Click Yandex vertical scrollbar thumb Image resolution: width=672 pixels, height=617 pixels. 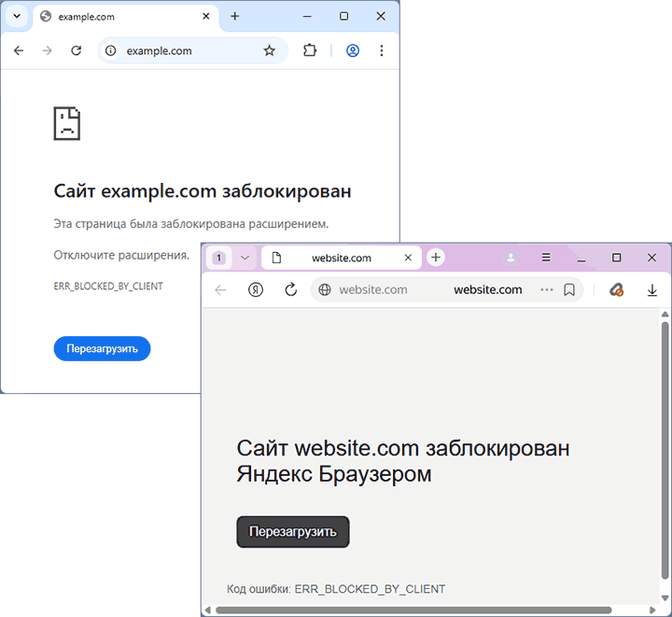click(665, 450)
